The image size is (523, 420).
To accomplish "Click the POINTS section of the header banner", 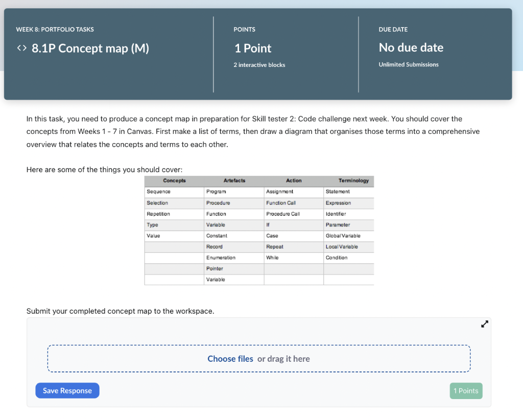I will tap(244, 29).
